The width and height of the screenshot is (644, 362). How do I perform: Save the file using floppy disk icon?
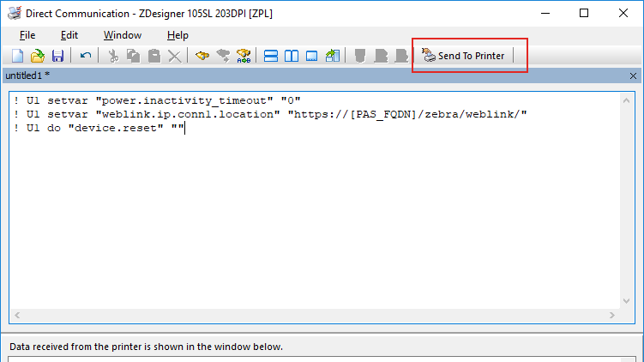point(57,56)
